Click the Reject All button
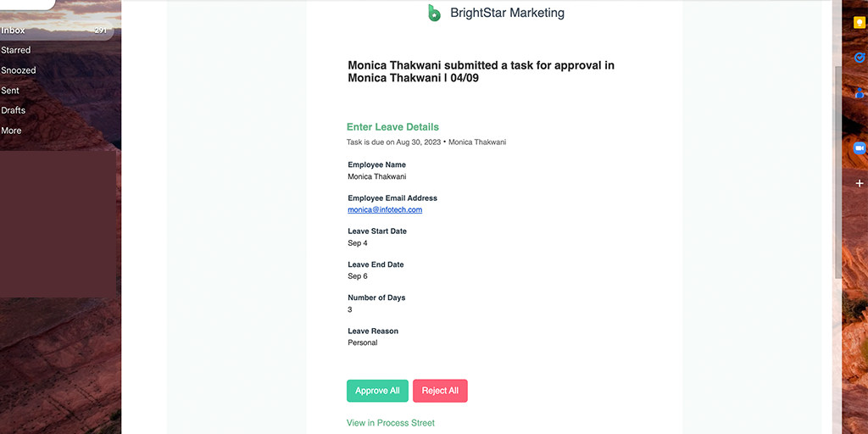Image resolution: width=868 pixels, height=434 pixels. click(440, 391)
